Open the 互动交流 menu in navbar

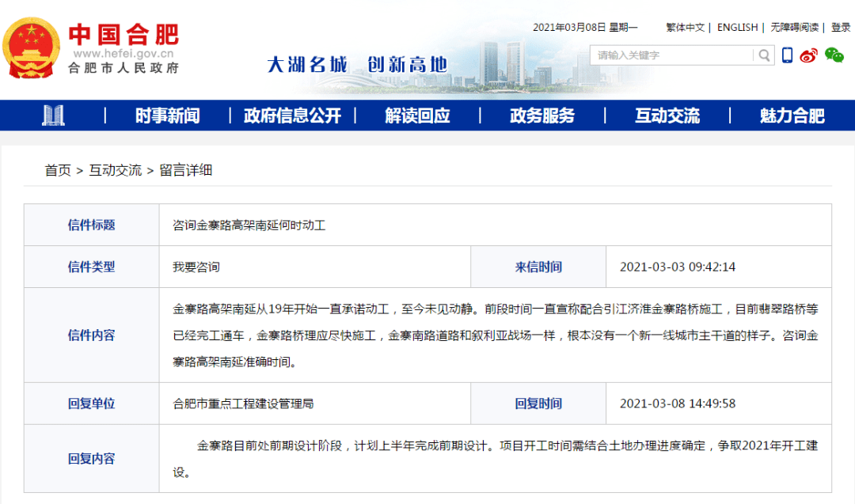point(667,116)
